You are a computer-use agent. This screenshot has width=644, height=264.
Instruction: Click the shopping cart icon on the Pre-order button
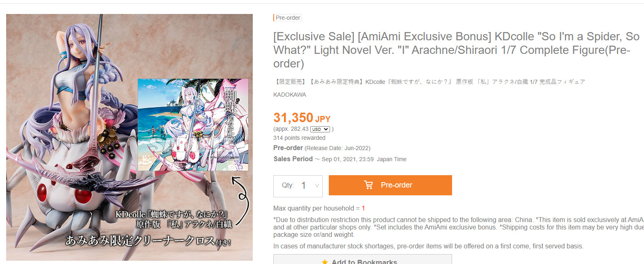point(369,185)
